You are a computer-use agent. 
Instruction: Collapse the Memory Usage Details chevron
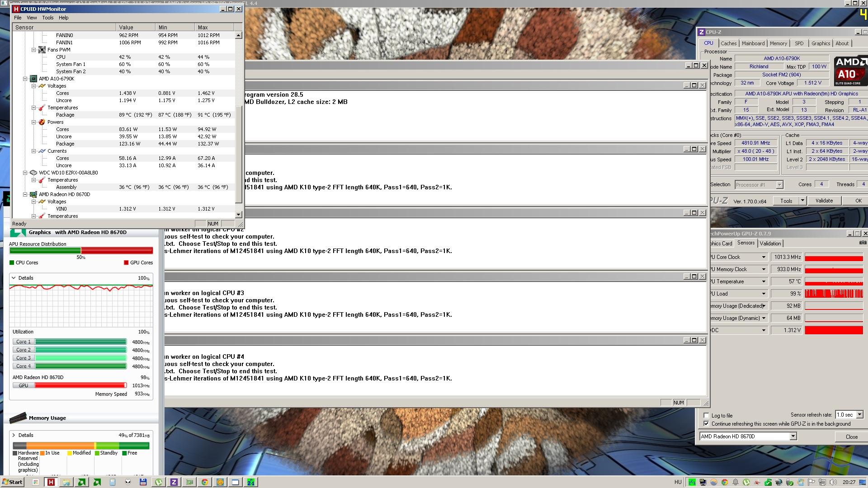(x=14, y=435)
